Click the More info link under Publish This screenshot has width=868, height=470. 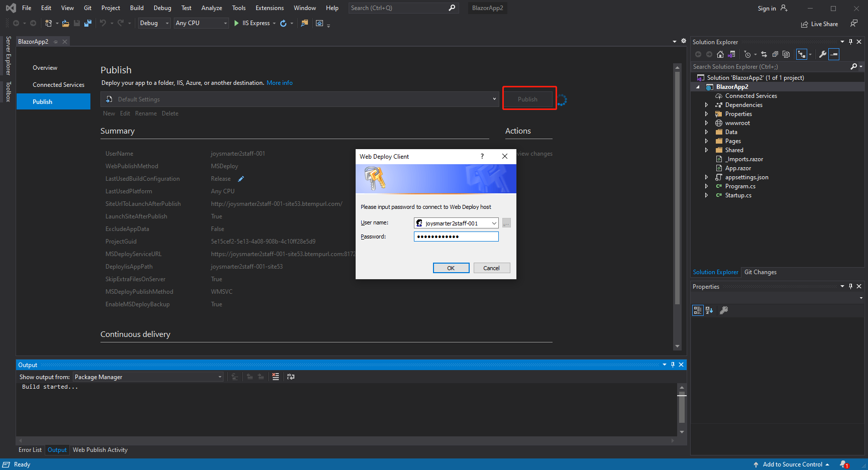tap(279, 82)
